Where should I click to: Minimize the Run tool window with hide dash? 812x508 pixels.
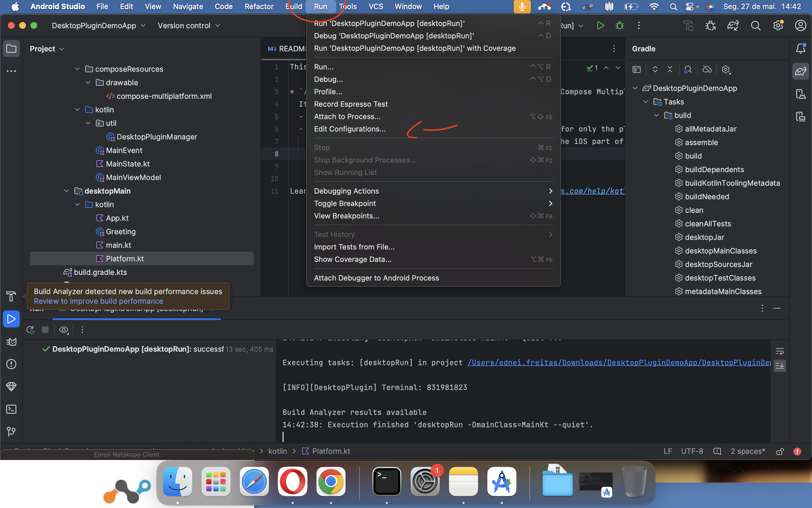(777, 308)
